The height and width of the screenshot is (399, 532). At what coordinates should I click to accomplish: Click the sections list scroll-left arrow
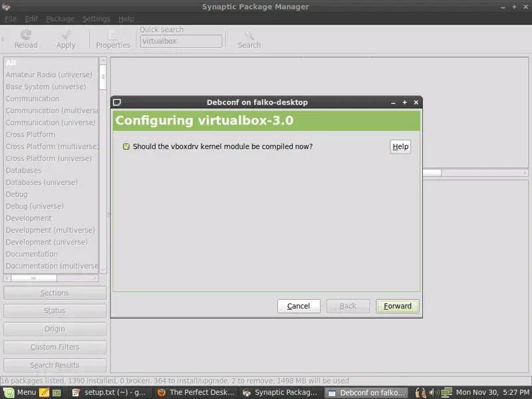[7, 278]
